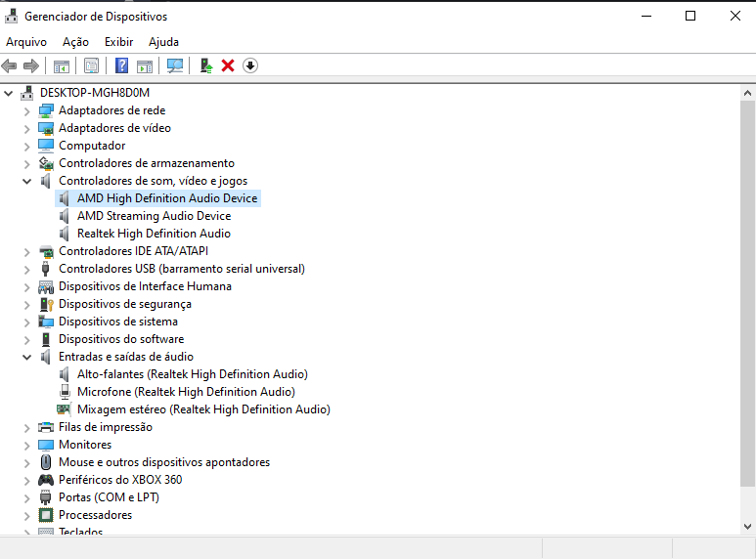Image resolution: width=756 pixels, height=559 pixels.
Task: Click the USB plug icon for Controladores USB
Action: 46,269
